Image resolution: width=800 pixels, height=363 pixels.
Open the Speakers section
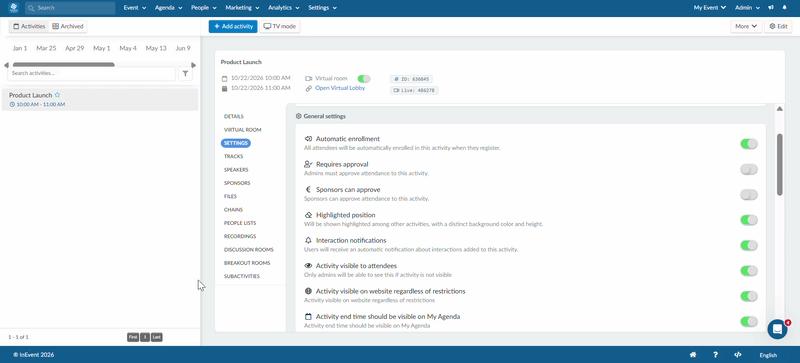(236, 170)
